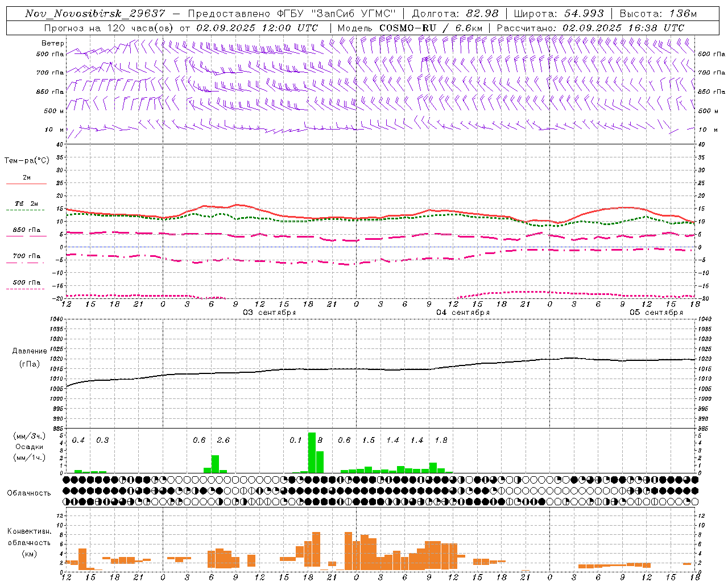Select the "04 сентября" date label
Image resolution: width=728 pixels, height=582 pixels.
pos(463,313)
